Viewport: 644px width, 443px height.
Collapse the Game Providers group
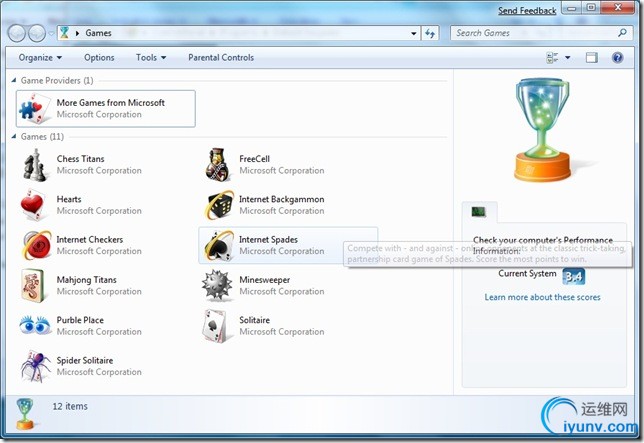click(14, 80)
